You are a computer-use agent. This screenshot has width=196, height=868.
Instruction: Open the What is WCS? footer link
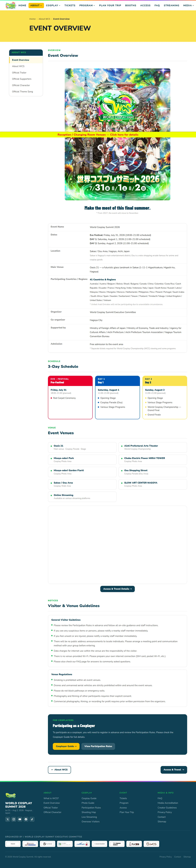(51, 798)
